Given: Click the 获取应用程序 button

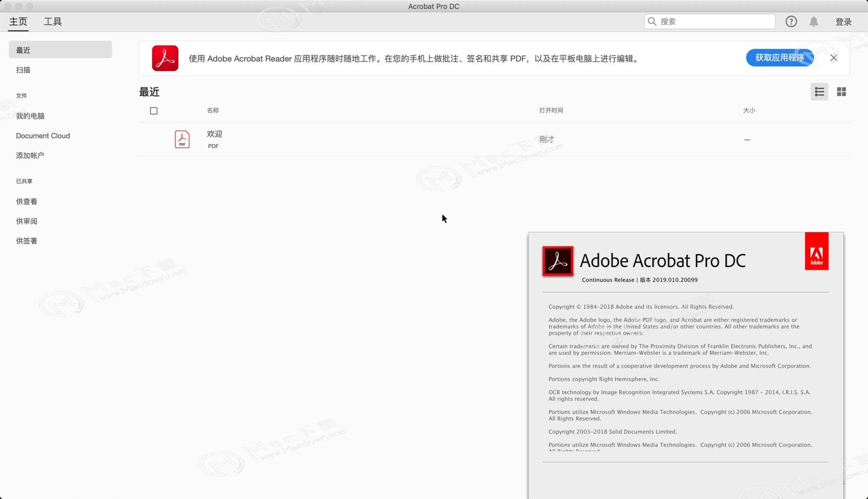Looking at the screenshot, I should (x=780, y=58).
